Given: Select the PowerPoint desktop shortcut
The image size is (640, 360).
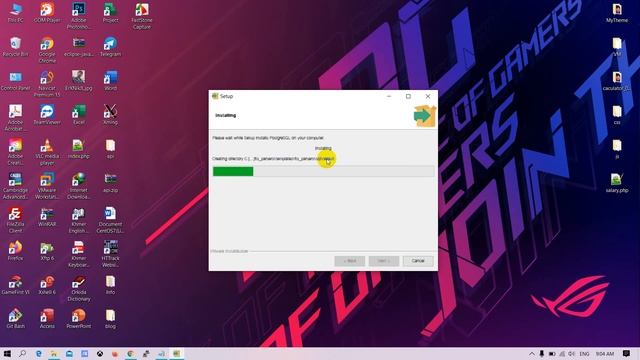Looking at the screenshot, I should pyautogui.click(x=79, y=319).
